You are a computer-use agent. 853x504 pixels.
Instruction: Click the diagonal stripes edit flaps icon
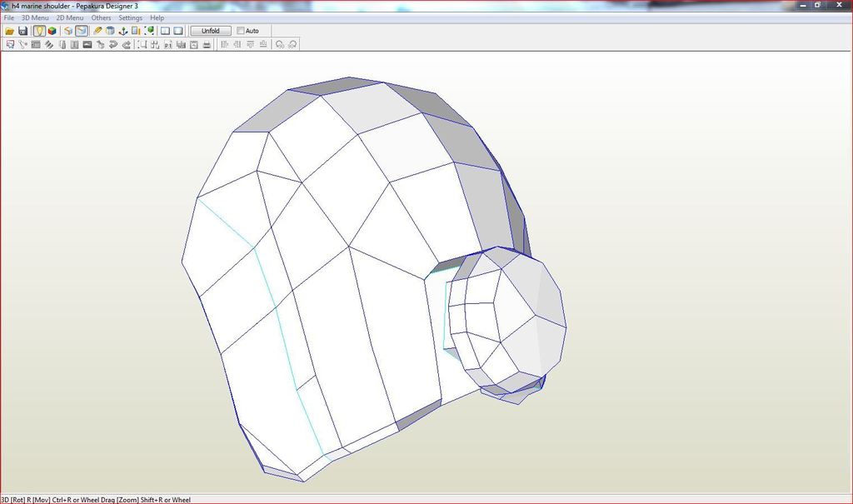click(49, 45)
